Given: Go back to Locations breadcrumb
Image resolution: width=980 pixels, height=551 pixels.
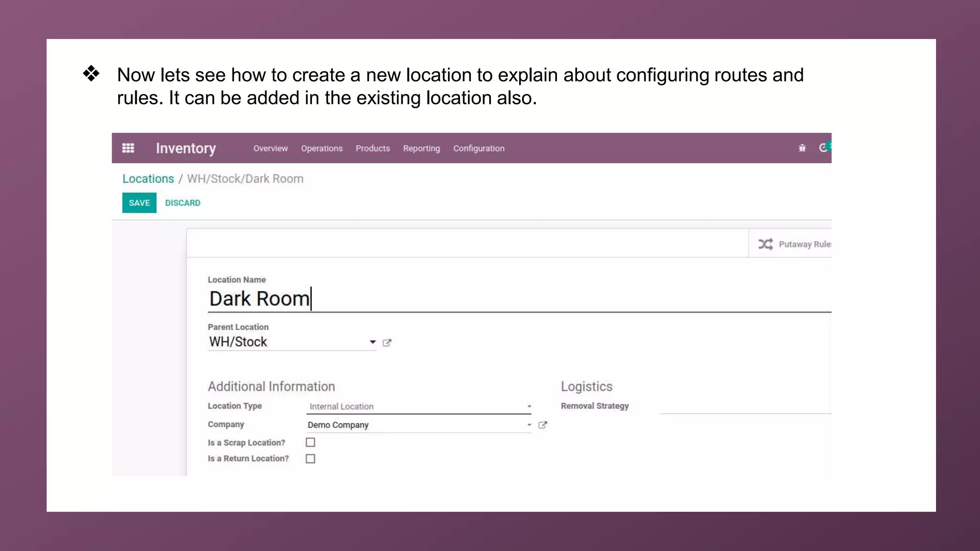Looking at the screenshot, I should [x=148, y=178].
